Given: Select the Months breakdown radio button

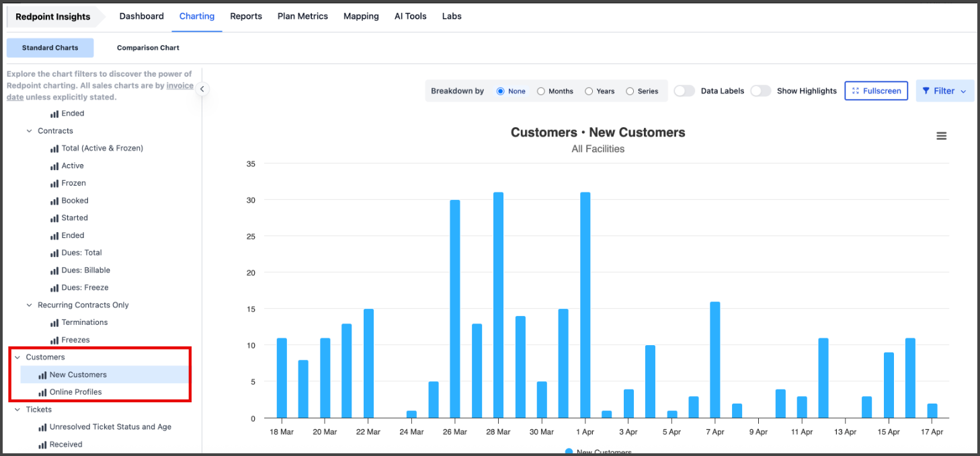Looking at the screenshot, I should 541,91.
